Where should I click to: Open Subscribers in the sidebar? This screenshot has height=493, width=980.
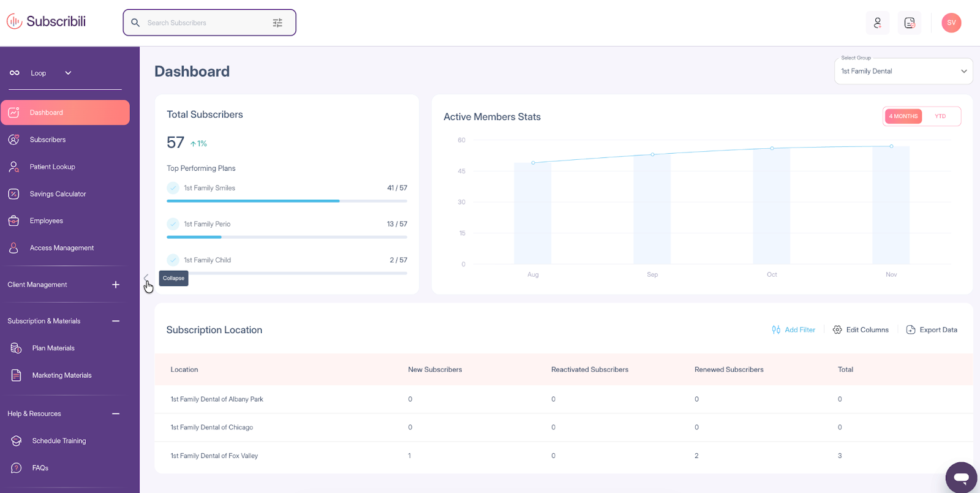[x=48, y=140]
